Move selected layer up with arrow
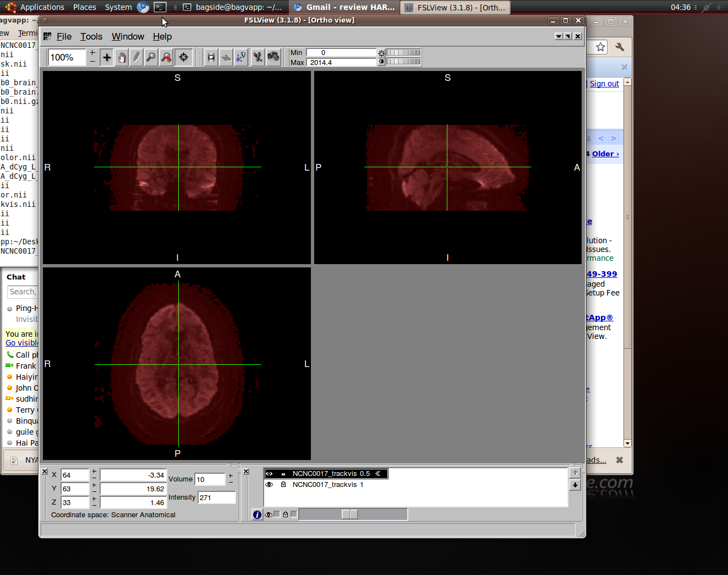 point(575,473)
